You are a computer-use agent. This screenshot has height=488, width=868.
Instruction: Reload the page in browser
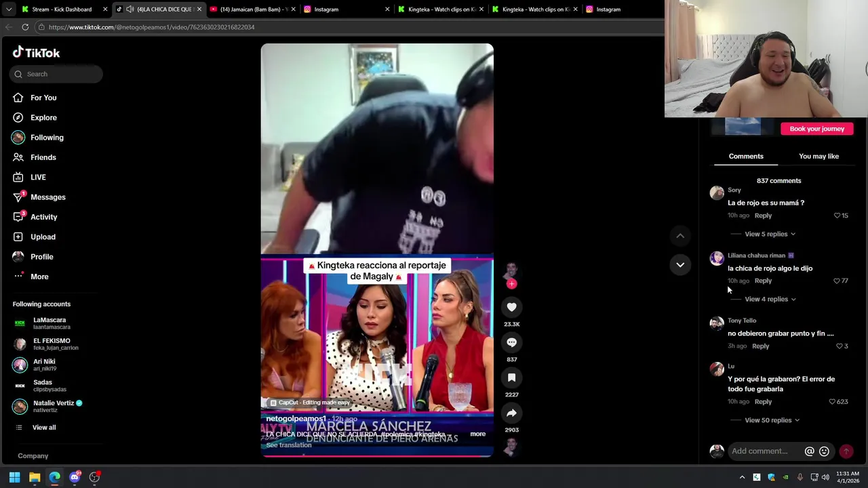(x=25, y=27)
